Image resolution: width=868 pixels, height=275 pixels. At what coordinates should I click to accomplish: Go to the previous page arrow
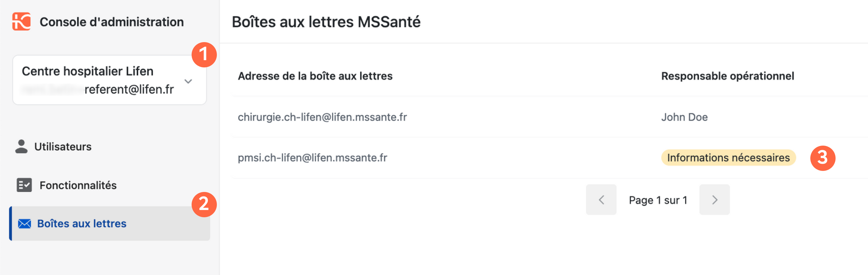coord(601,200)
